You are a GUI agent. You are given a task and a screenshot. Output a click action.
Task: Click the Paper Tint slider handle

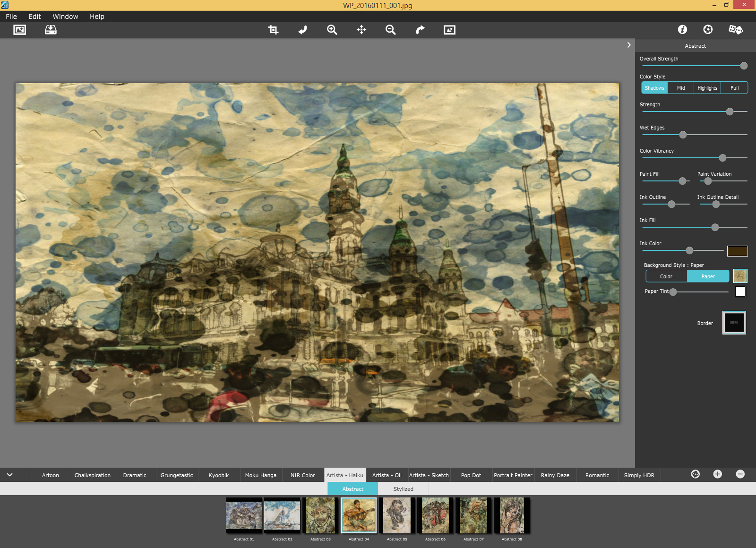click(673, 292)
